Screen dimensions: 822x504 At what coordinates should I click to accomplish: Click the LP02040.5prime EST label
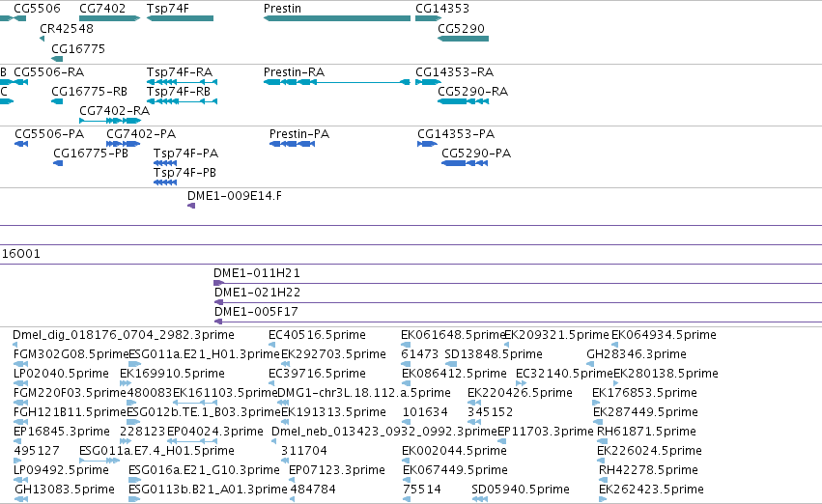tap(61, 374)
